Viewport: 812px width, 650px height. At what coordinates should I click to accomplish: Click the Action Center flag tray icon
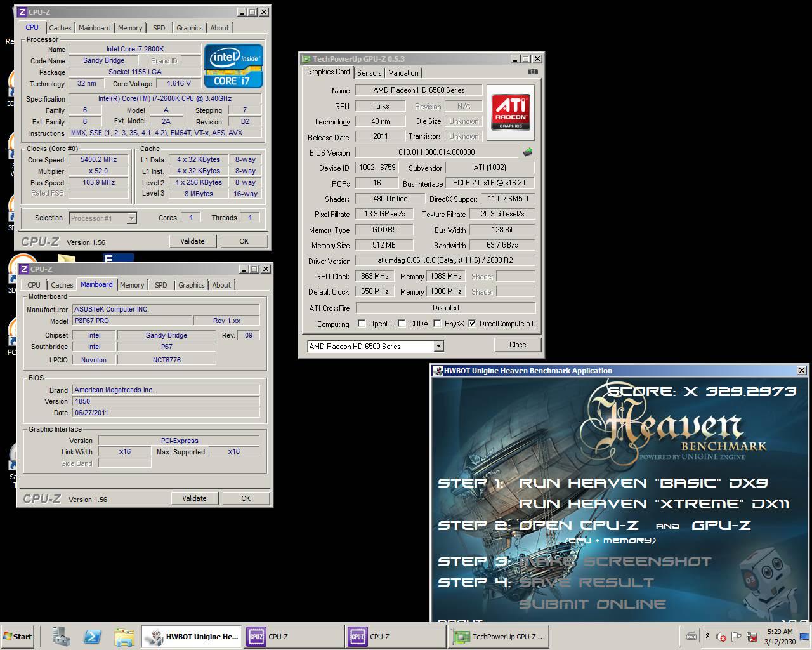(736, 637)
